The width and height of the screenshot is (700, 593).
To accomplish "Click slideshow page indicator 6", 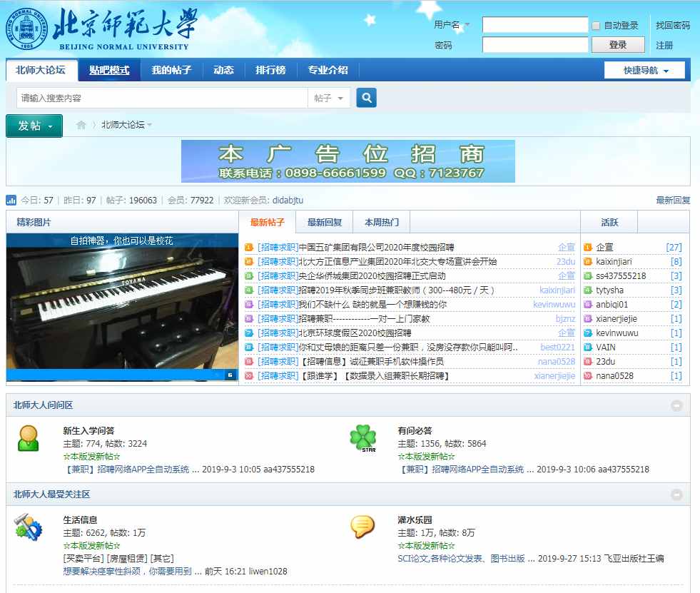I will pyautogui.click(x=230, y=375).
